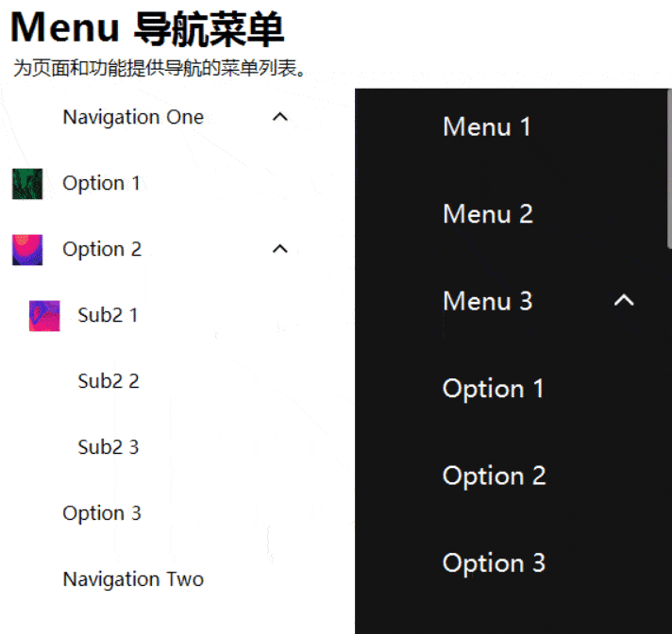Select Sub2 3 item
Image resolution: width=672 pixels, height=634 pixels.
click(108, 447)
